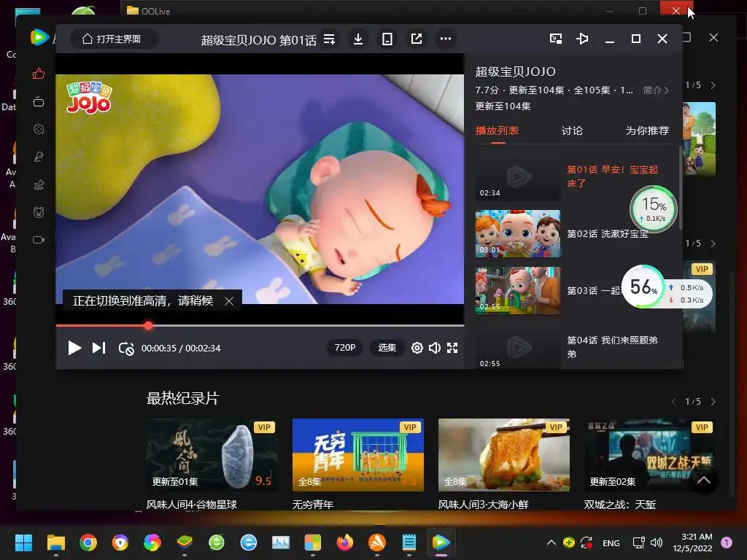This screenshot has width=747, height=560.
Task: Click ENG language indicator
Action: [611, 542]
